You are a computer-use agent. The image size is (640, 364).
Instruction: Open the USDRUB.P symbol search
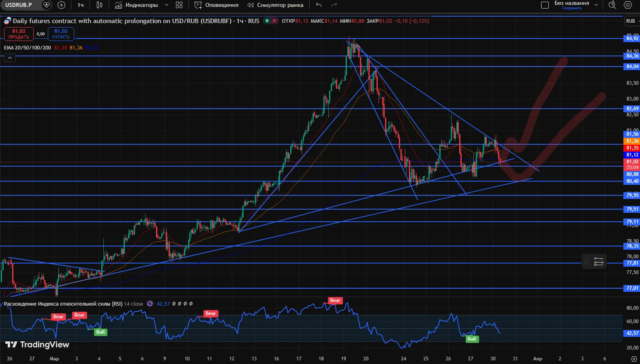pyautogui.click(x=19, y=5)
